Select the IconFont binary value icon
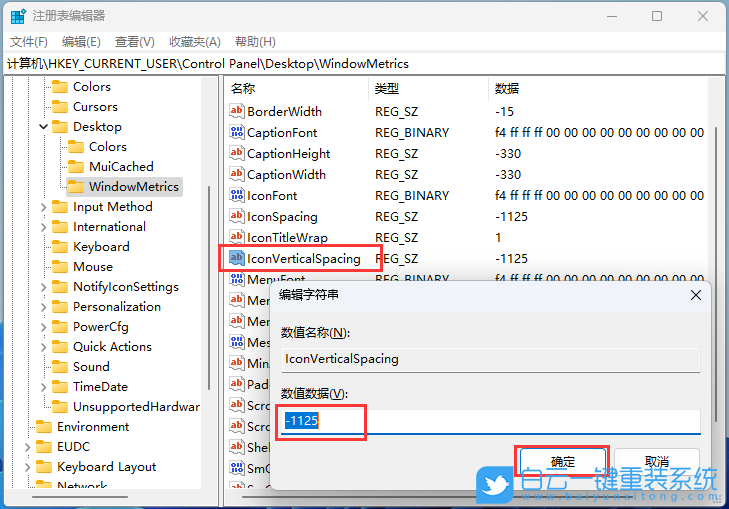 point(237,195)
